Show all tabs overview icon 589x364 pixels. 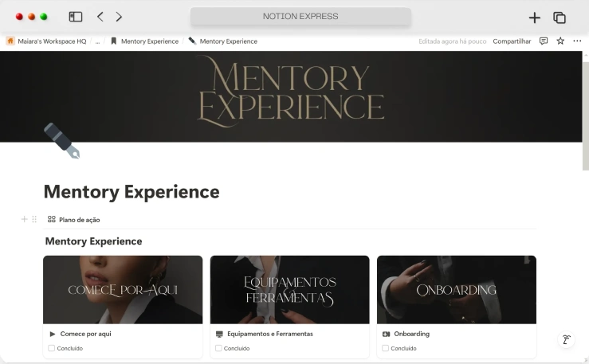pyautogui.click(x=560, y=18)
